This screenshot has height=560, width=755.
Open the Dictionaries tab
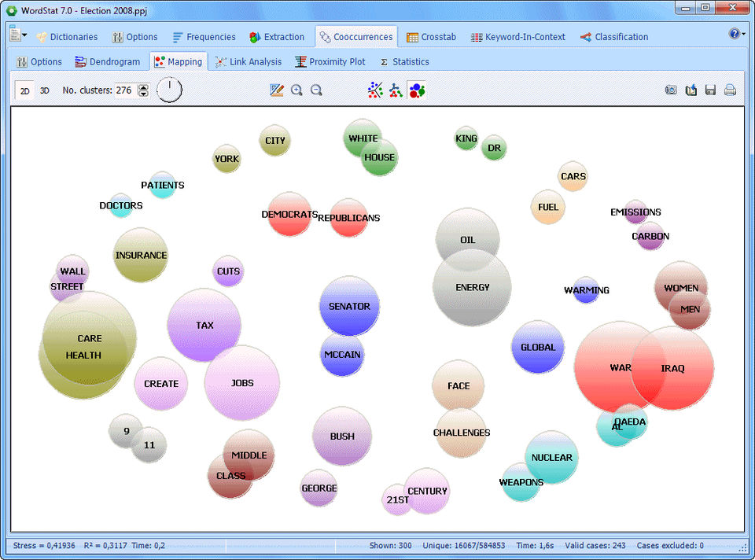pos(67,37)
